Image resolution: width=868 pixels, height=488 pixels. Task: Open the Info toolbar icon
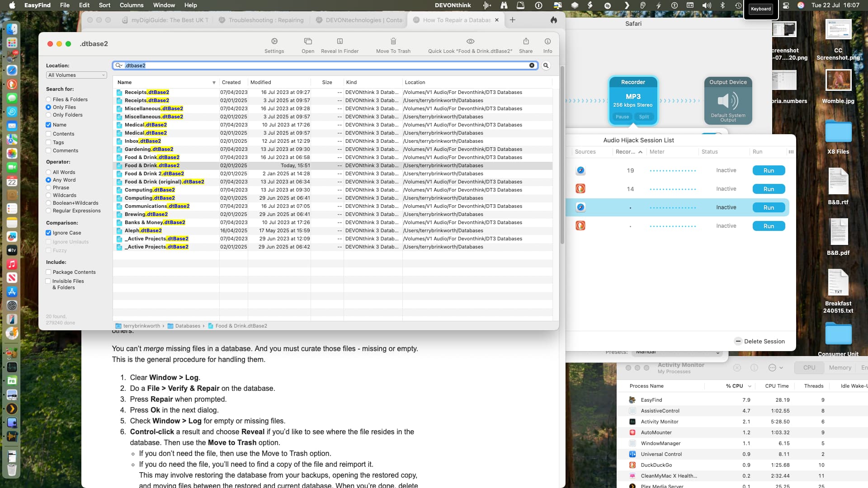click(547, 42)
